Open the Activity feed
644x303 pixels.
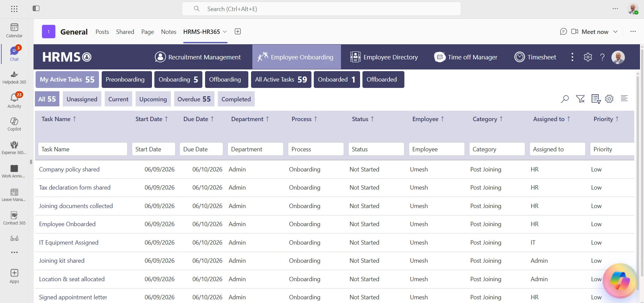(x=14, y=101)
